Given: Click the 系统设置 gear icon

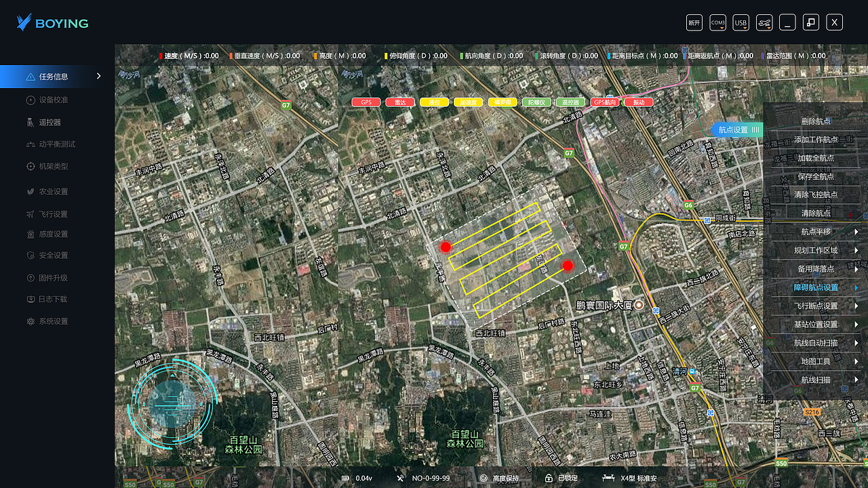Looking at the screenshot, I should (x=31, y=321).
